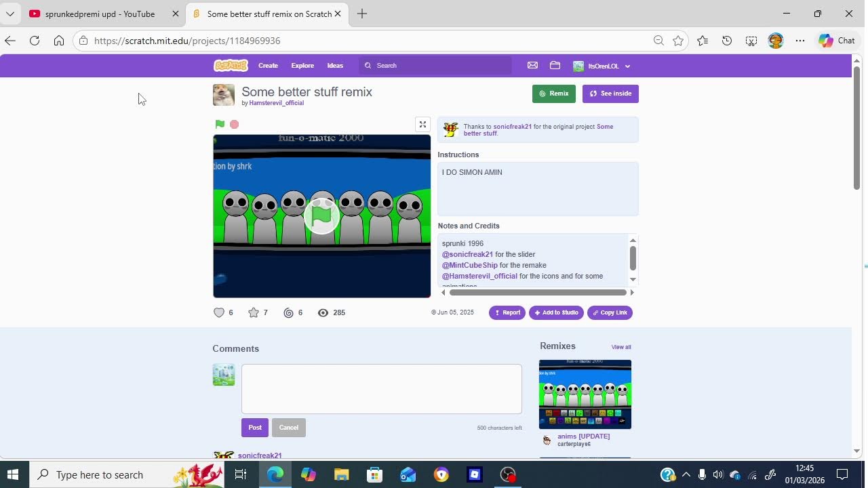Click the green flag above the stage
Screen dimensions: 868x488
pyautogui.click(x=220, y=124)
